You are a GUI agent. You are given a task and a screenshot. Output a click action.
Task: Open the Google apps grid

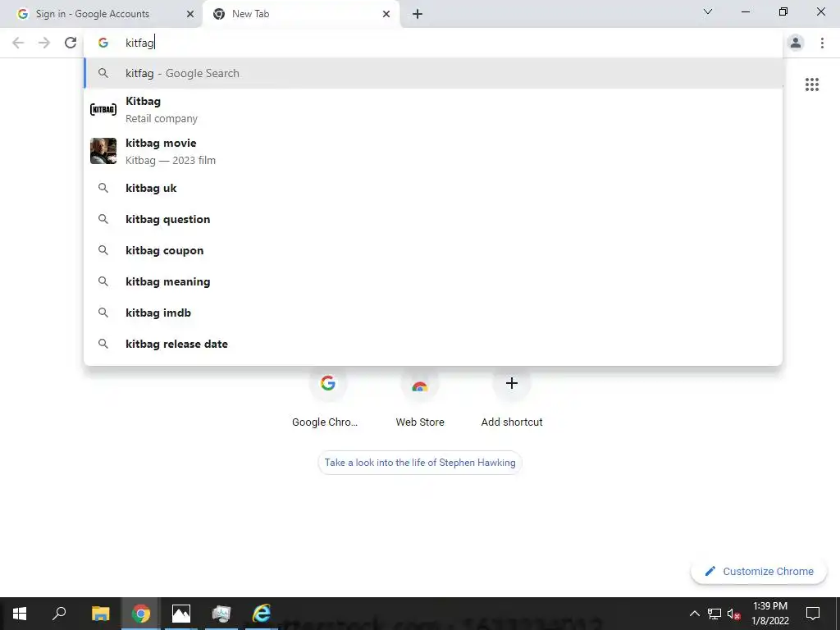tap(811, 84)
